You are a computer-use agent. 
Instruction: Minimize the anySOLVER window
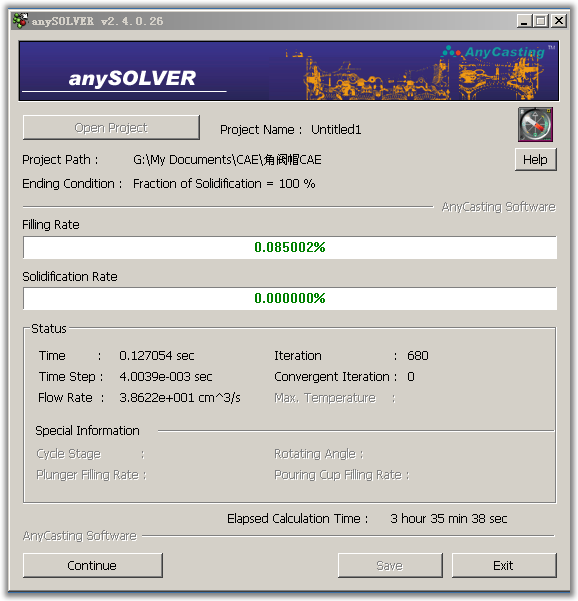tap(524, 21)
